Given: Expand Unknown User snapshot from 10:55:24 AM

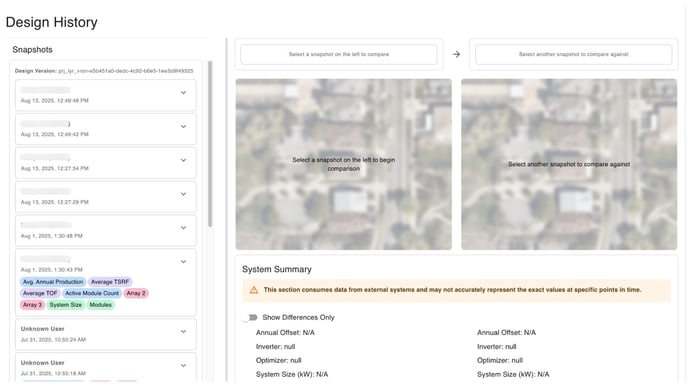Looking at the screenshot, I should pos(183,332).
